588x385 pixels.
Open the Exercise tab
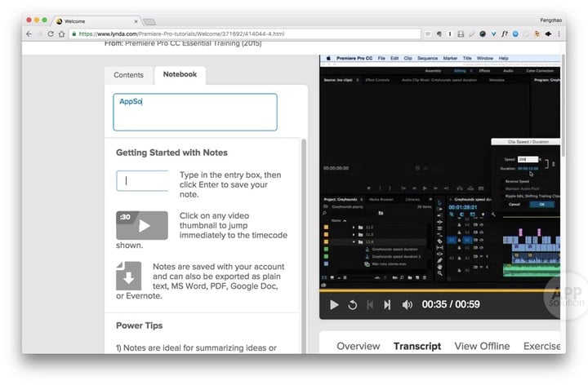pos(542,346)
